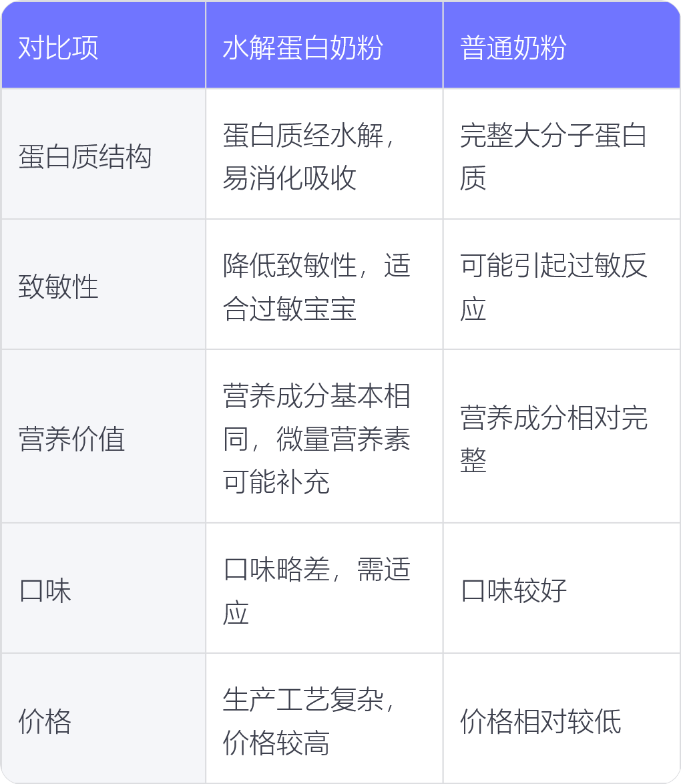The height and width of the screenshot is (784, 681).
Task: Click the 水解蛋白奶粉 column header
Action: (x=302, y=48)
